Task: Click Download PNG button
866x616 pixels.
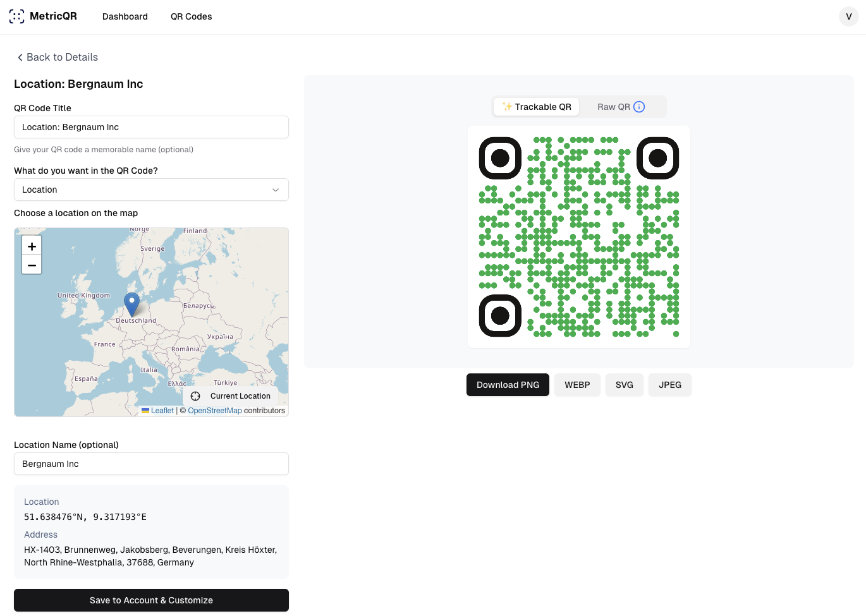Action: click(x=508, y=385)
